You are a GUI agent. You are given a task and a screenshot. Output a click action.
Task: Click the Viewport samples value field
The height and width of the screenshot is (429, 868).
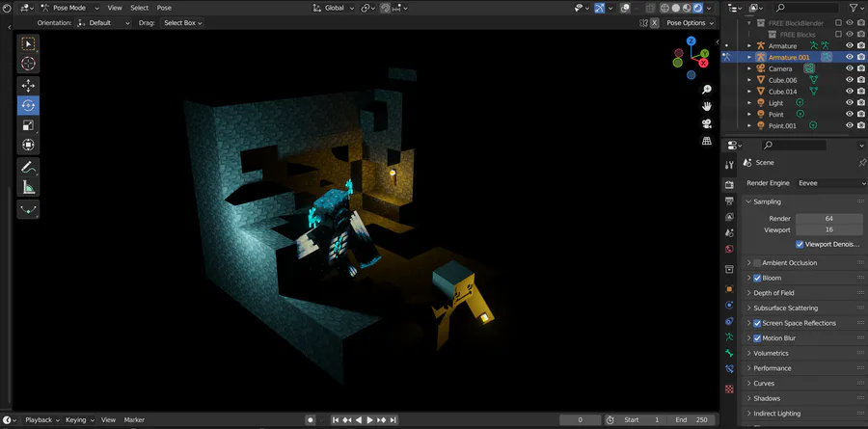tap(828, 229)
